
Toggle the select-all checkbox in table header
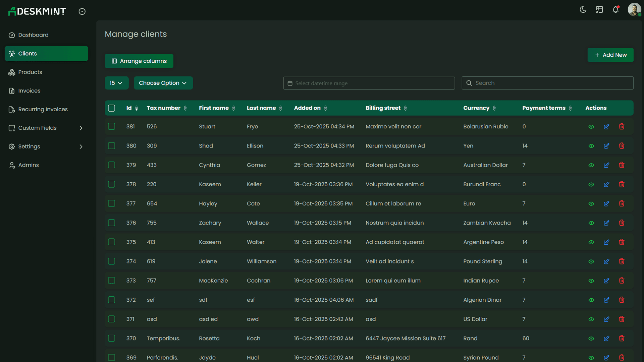tap(111, 108)
